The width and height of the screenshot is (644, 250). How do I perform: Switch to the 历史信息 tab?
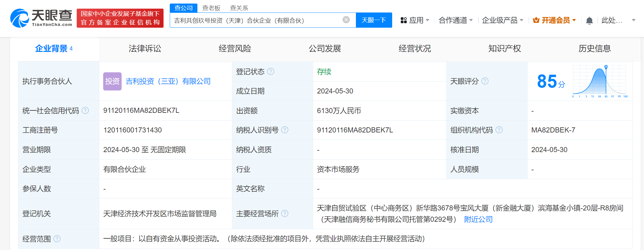595,49
